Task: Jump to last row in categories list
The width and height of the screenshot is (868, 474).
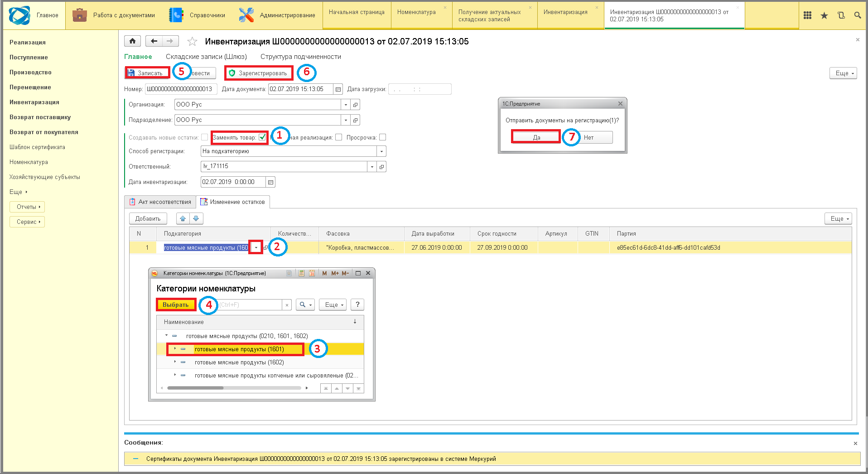Action: pos(358,388)
